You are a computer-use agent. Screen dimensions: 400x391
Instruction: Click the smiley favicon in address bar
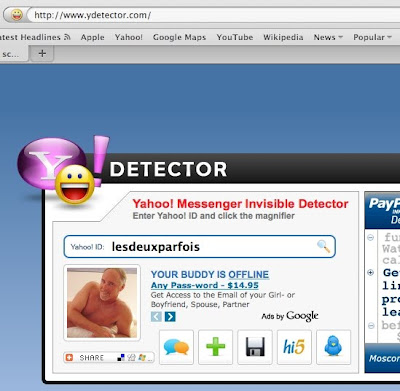17,15
